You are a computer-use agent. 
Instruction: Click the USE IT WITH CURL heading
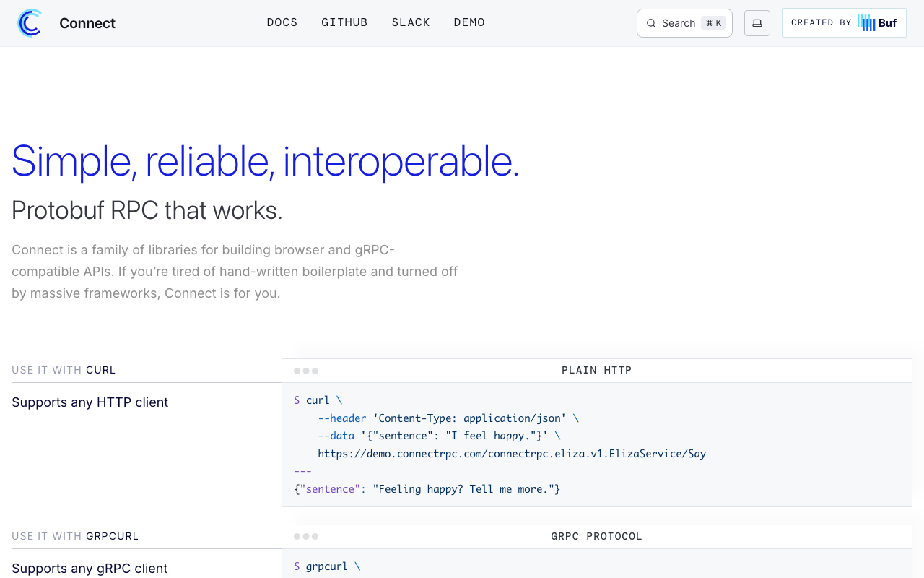click(x=64, y=370)
